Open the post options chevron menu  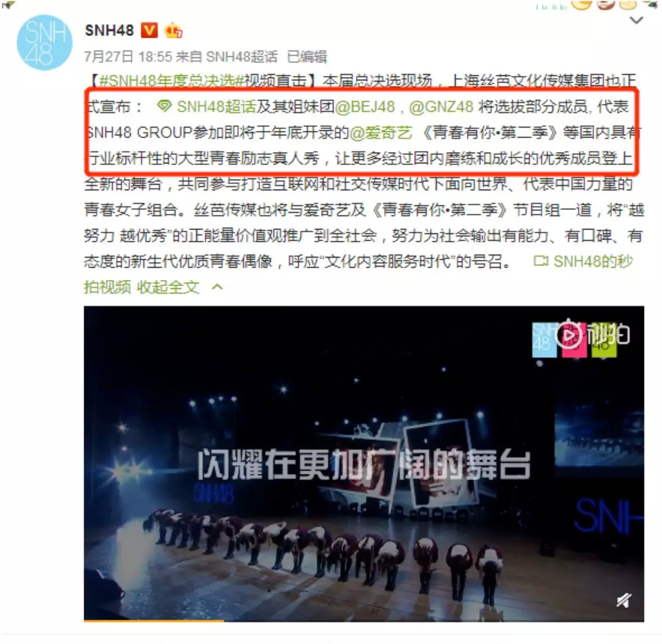pyautogui.click(x=636, y=20)
